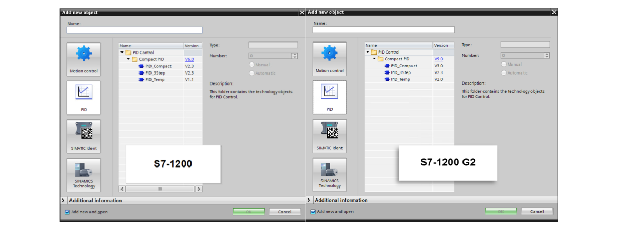
Task: Toggle 'Add new and open' checkbox in left dialog
Action: [x=67, y=212]
